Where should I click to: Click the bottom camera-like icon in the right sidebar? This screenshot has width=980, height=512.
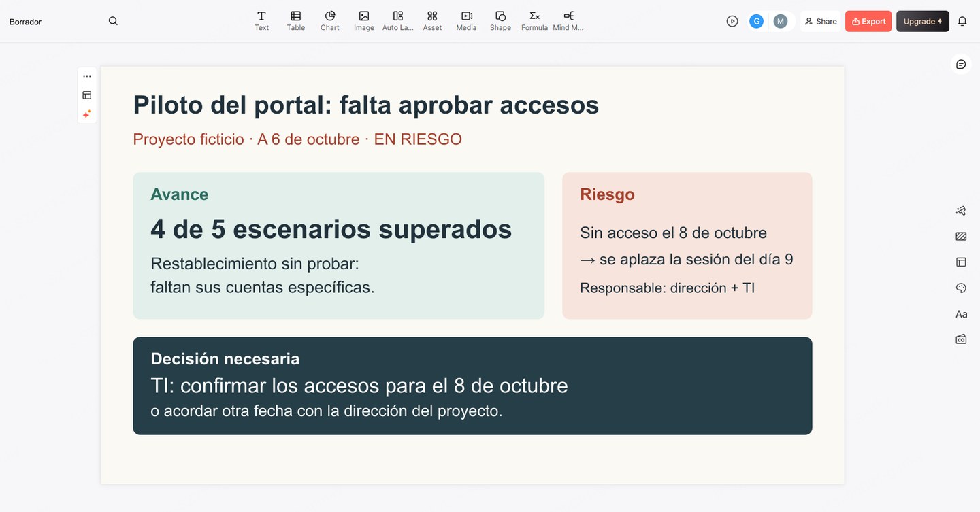[x=961, y=339]
